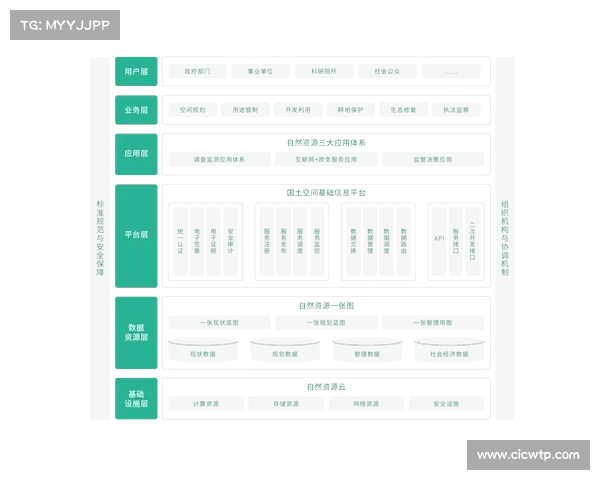
Task: Click the 数据资源层 layer label
Action: point(135,332)
